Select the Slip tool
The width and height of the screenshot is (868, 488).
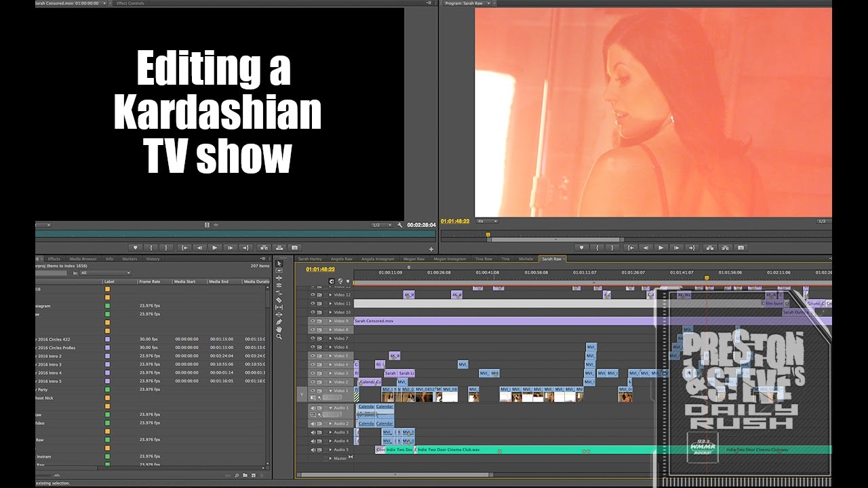(279, 307)
